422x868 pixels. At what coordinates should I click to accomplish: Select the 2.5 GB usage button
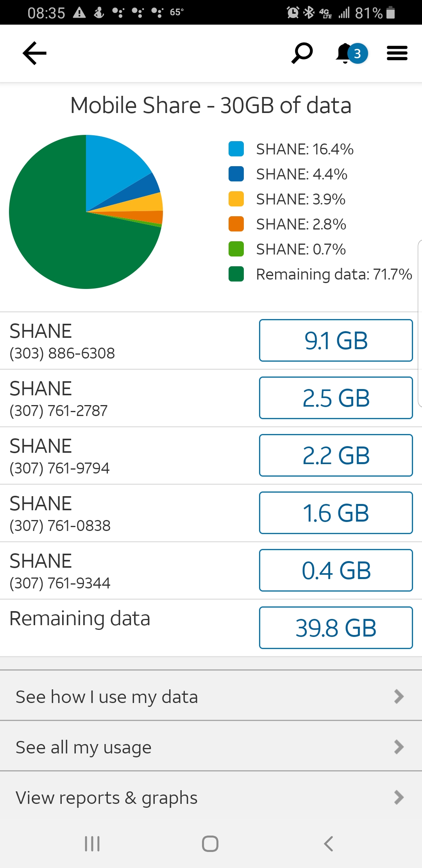point(336,398)
